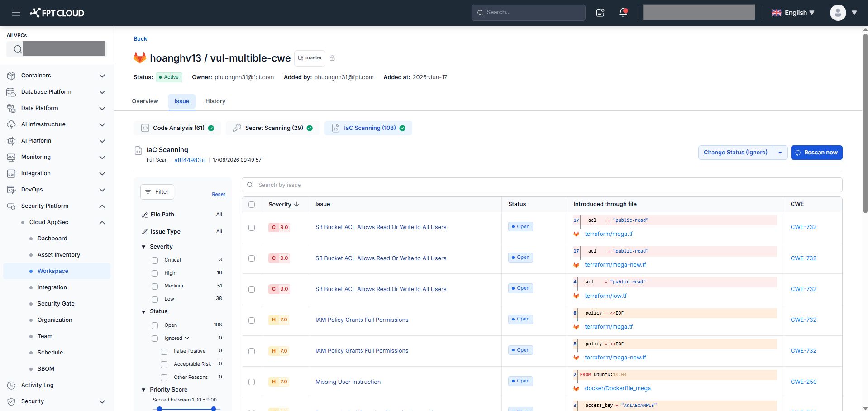Collapse the Severity filter section triangle
This screenshot has height=411, width=868.
click(143, 247)
